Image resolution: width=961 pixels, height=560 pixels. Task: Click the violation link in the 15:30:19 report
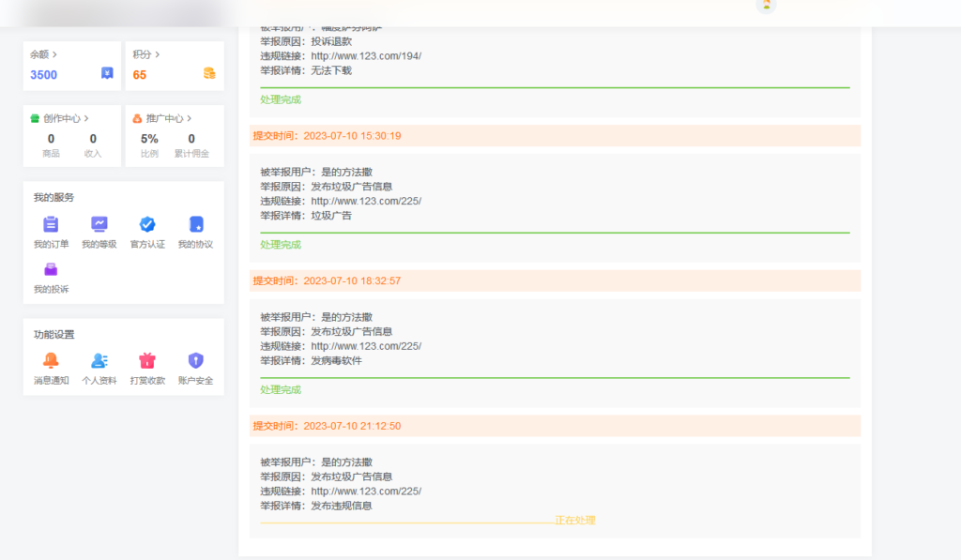[x=366, y=201]
